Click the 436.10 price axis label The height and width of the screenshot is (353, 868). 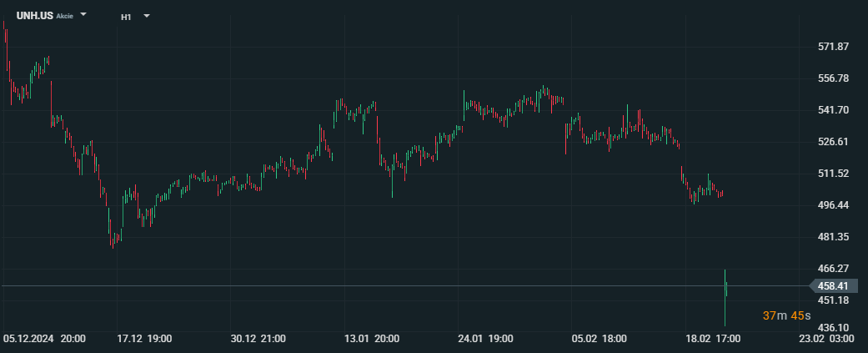833,328
